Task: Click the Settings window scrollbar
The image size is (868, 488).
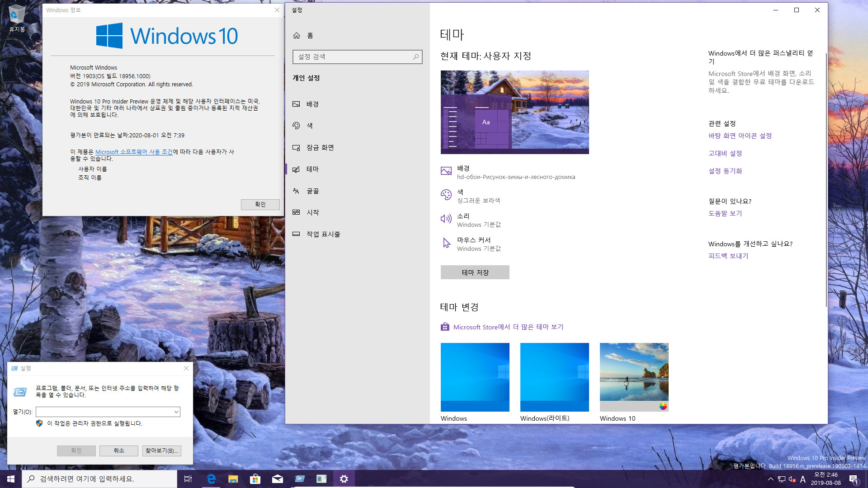Action: (x=826, y=181)
